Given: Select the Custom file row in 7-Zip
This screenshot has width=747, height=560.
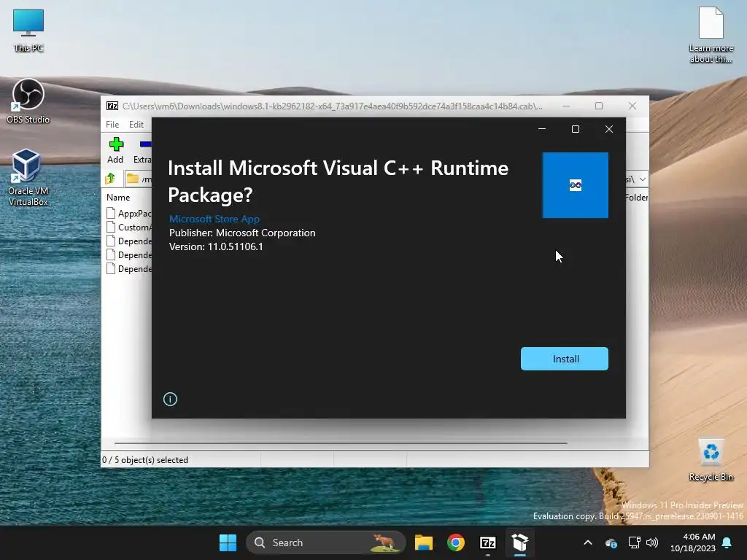Looking at the screenshot, I should [128, 227].
